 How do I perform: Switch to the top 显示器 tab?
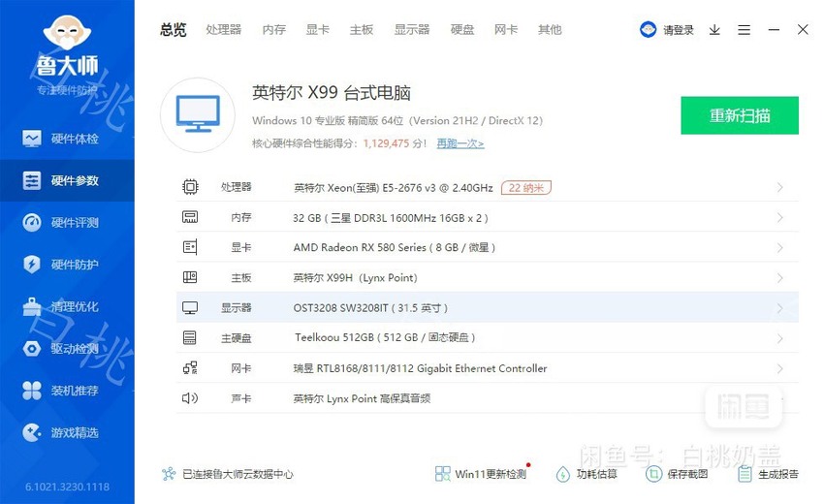click(412, 29)
